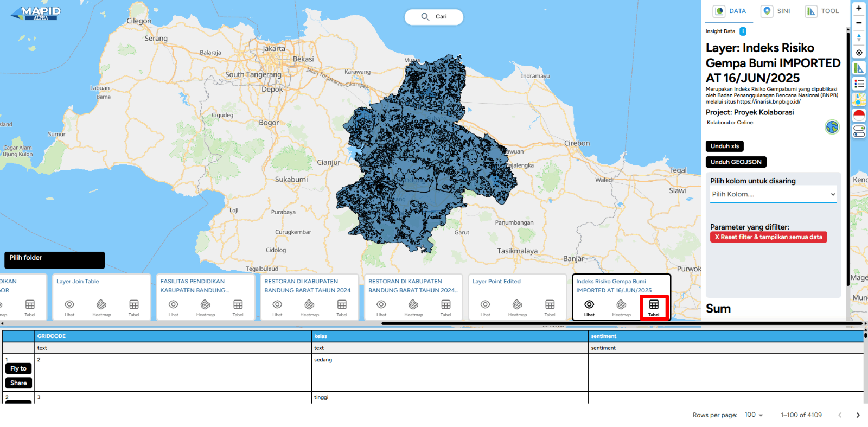
Task: Toggle visibility of Indeks Risiko Gempa Bumi layer
Action: [589, 308]
